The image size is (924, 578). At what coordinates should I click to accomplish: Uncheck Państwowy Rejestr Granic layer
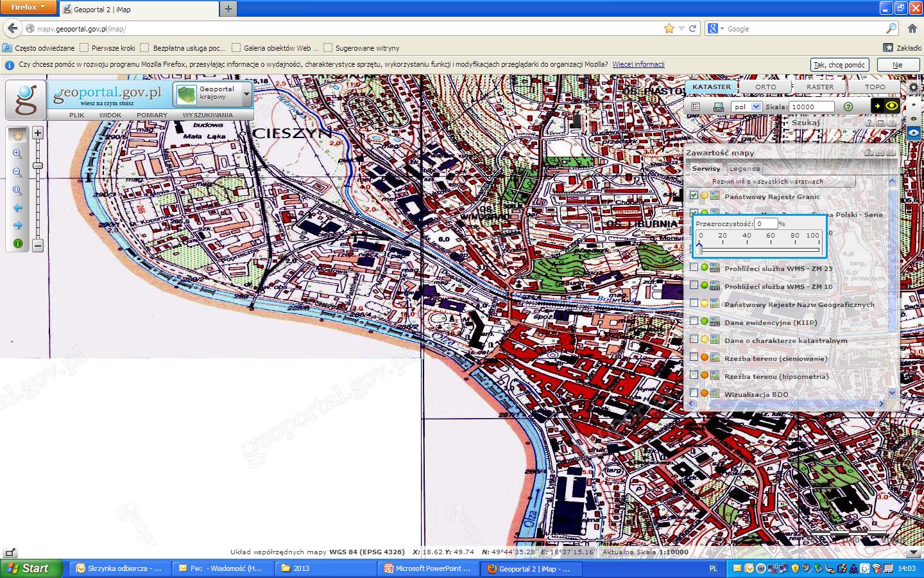694,195
